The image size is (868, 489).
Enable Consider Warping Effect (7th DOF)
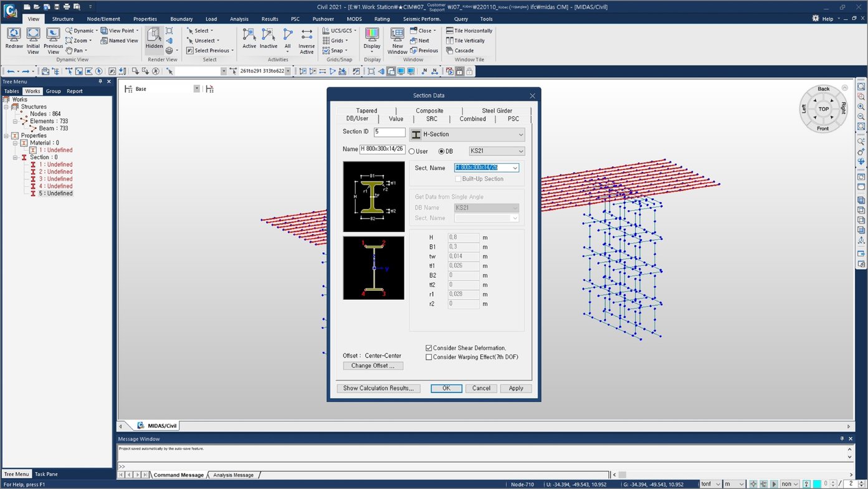tap(429, 357)
